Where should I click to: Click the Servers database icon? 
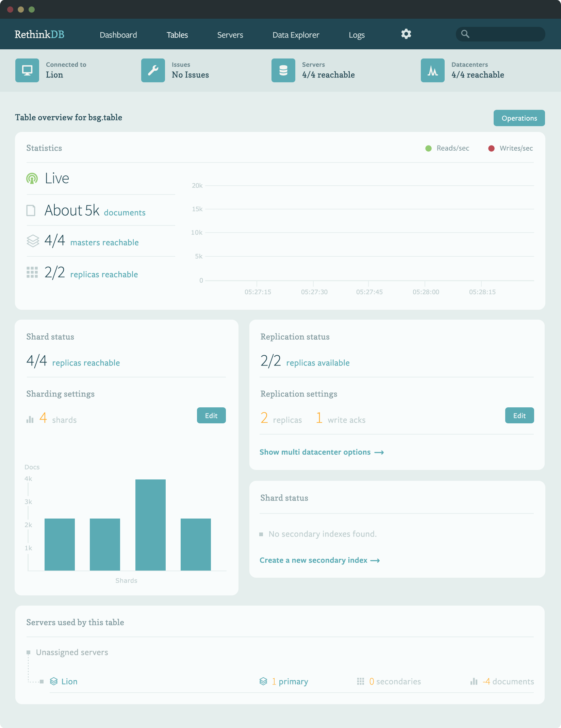pos(283,70)
